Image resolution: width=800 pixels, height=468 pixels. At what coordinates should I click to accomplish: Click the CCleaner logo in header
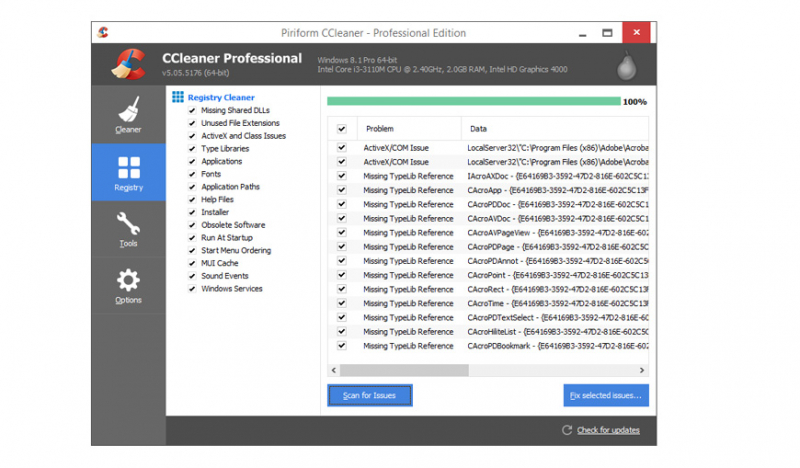[129, 64]
